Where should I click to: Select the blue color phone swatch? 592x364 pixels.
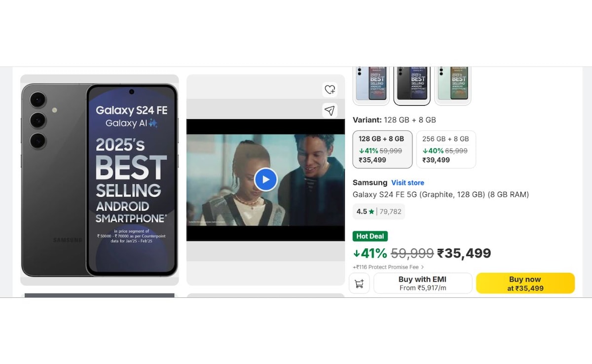click(371, 85)
